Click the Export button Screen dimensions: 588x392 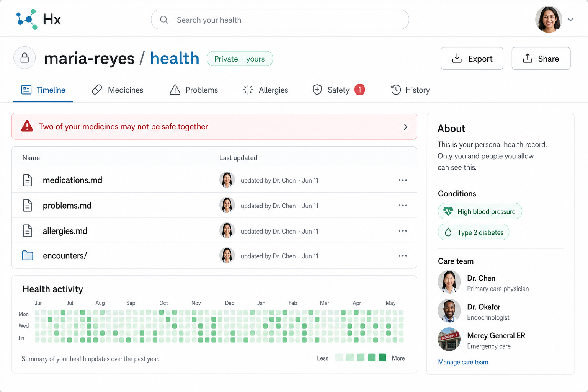(472, 59)
